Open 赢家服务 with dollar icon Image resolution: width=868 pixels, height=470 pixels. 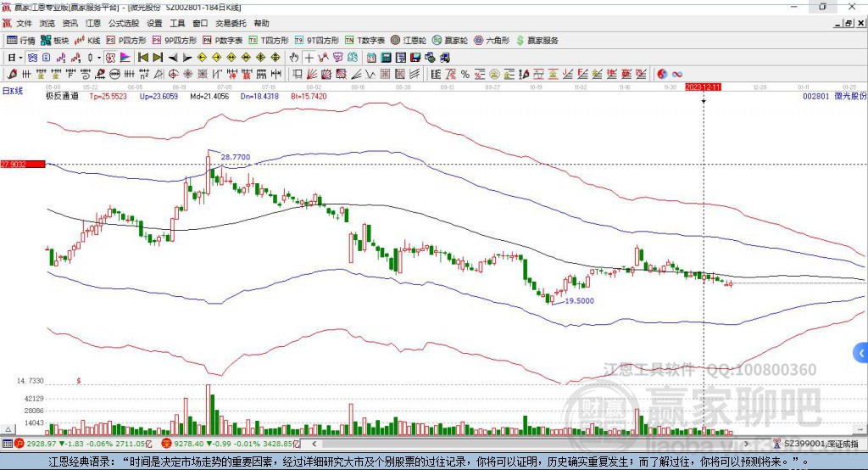pyautogui.click(x=537, y=41)
